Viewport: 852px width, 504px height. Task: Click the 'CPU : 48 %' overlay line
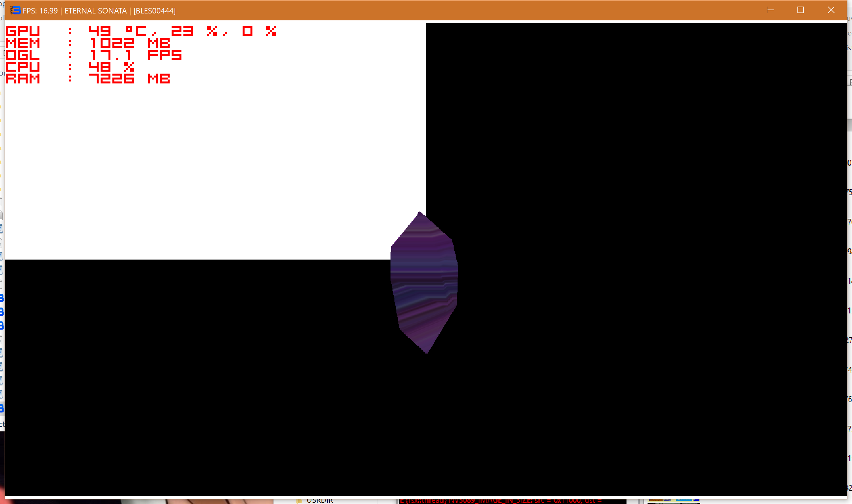70,67
